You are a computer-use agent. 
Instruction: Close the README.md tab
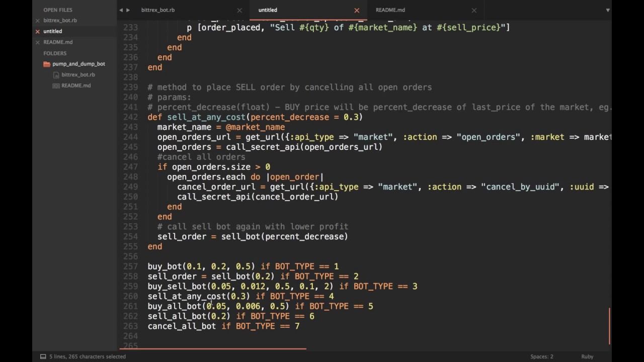pyautogui.click(x=474, y=10)
